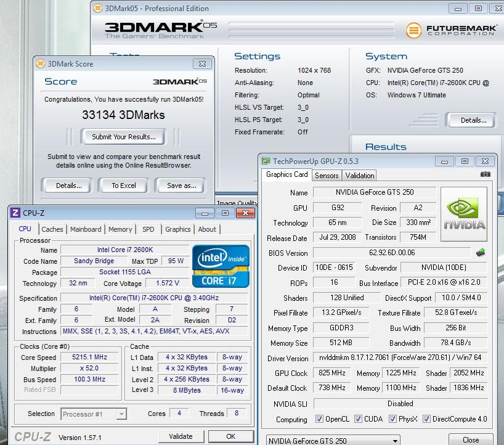
Task: Click the GPU Clock value 825 MHz
Action: [331, 373]
